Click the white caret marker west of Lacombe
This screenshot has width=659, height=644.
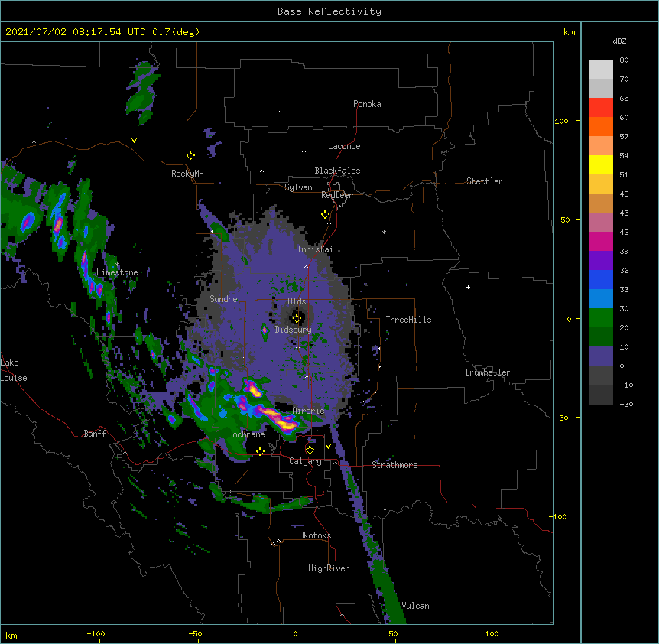304,151
